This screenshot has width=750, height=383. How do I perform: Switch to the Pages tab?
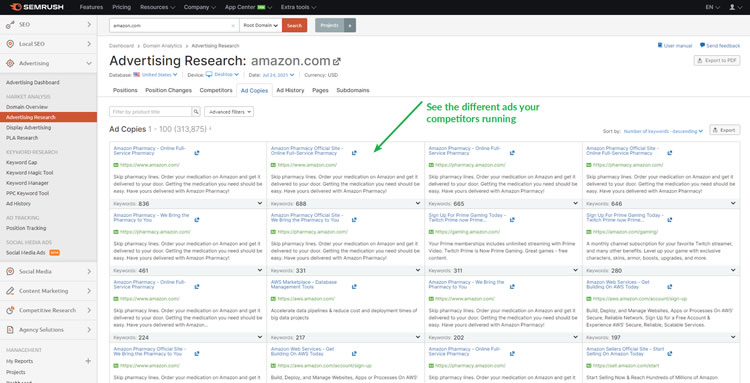click(x=320, y=90)
